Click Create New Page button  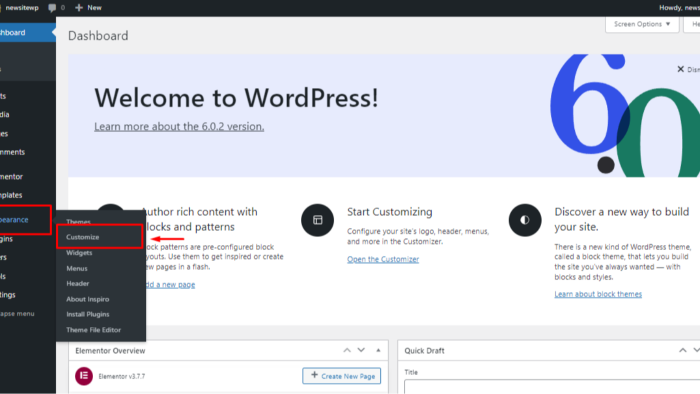(342, 376)
